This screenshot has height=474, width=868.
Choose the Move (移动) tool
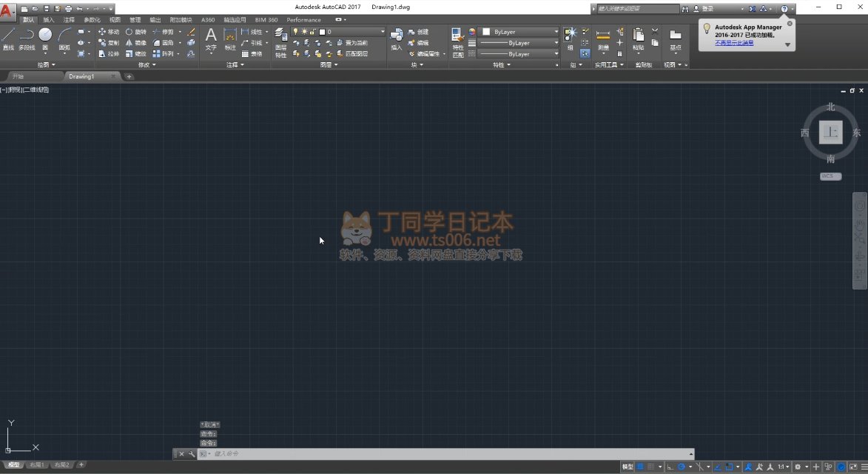pyautogui.click(x=108, y=32)
